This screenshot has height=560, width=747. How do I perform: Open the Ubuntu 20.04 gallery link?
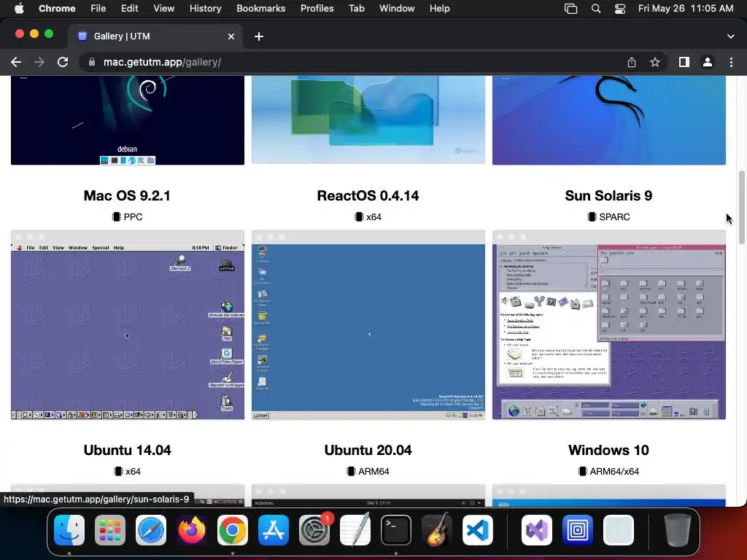(368, 450)
